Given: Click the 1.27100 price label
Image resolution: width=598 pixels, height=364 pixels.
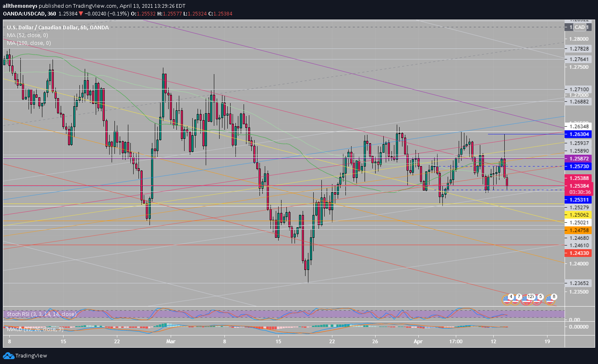Looking at the screenshot, I should click(579, 89).
